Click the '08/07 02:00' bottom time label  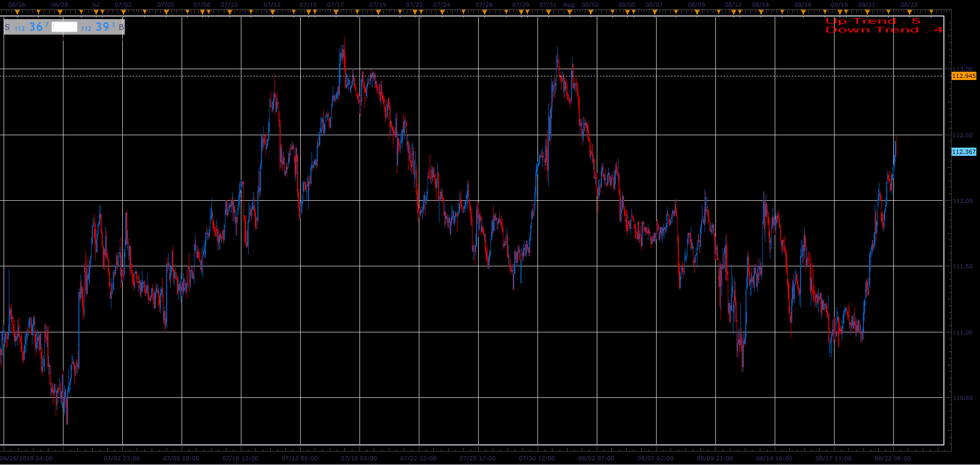click(656, 458)
